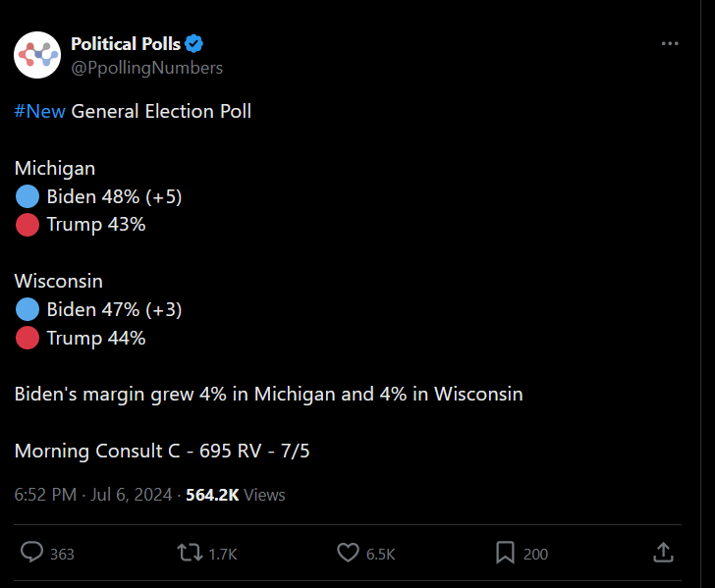Image resolution: width=715 pixels, height=588 pixels.
Task: Click the 200 bookmarks count
Action: (x=536, y=554)
